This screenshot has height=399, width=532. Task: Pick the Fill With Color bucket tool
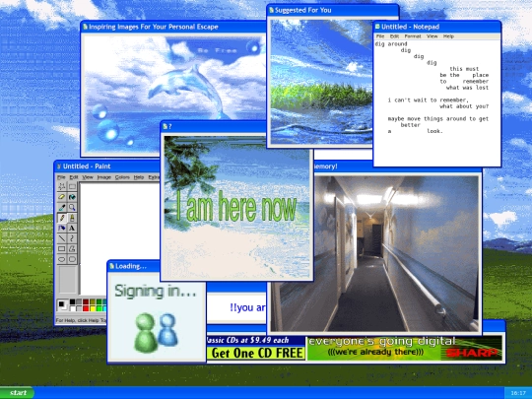point(72,197)
